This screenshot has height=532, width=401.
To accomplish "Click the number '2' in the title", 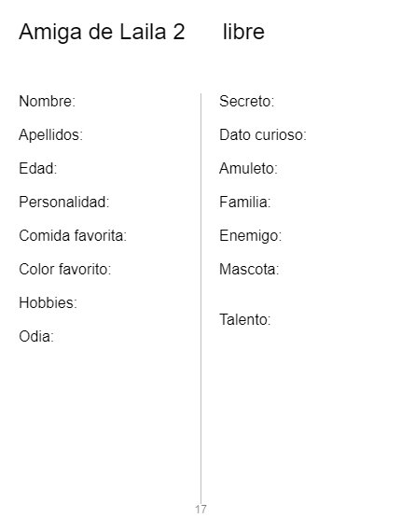I will point(179,32).
